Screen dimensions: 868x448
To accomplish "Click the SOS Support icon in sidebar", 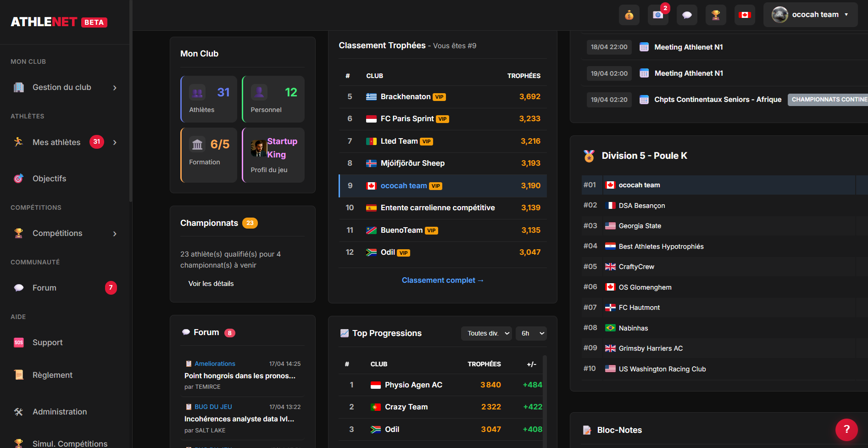I will tap(19, 342).
